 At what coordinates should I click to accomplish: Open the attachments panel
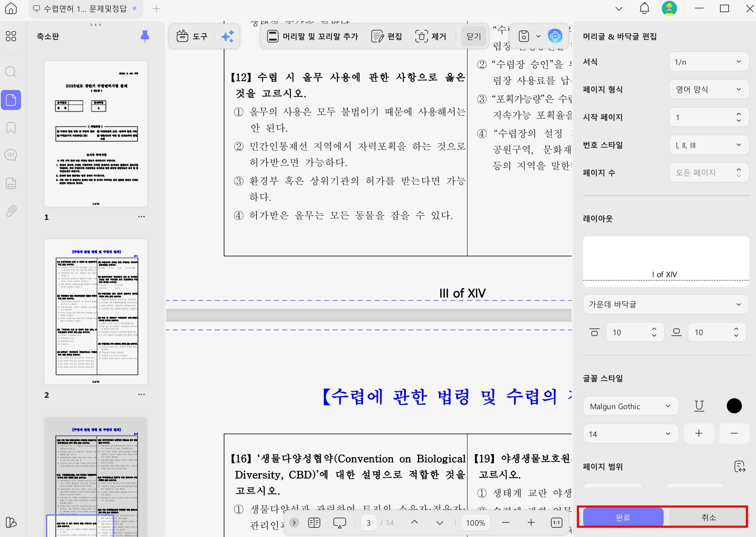11,211
